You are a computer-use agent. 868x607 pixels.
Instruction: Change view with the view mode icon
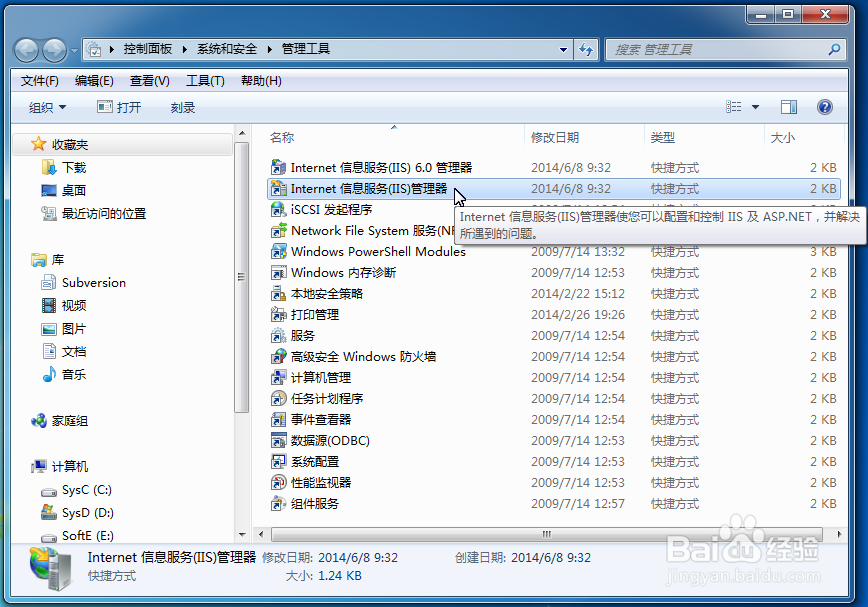click(733, 107)
